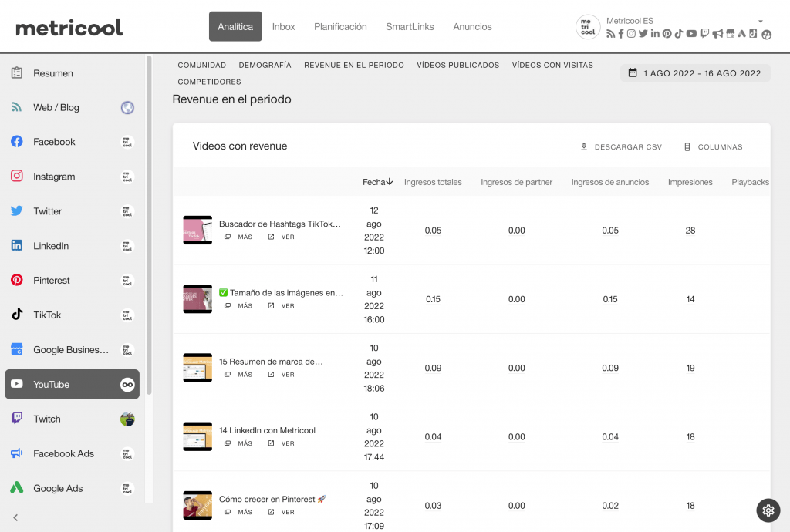Viewport: 790px width, 532px height.
Task: Open the Columnas column selector
Action: [x=713, y=147]
